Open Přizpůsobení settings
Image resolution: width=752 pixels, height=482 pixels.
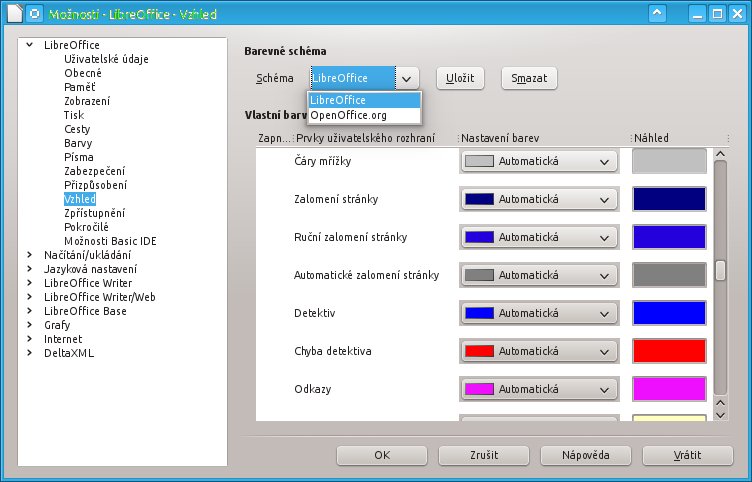pos(95,185)
